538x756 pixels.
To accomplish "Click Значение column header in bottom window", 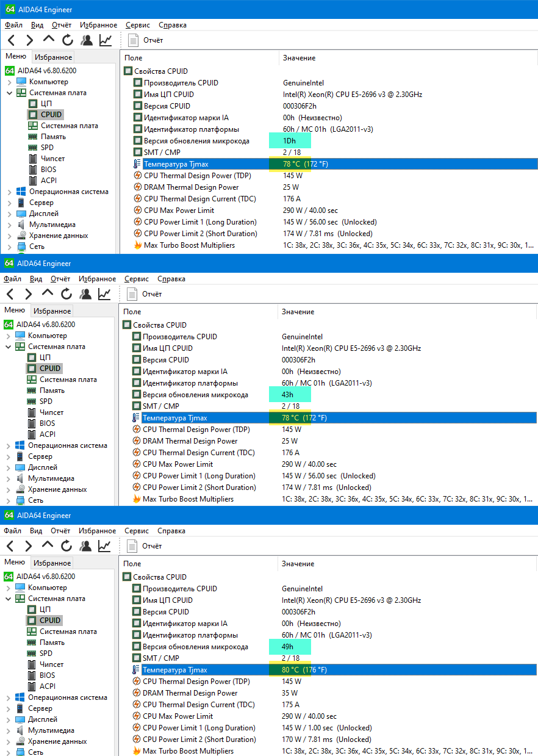I will pyautogui.click(x=298, y=563).
